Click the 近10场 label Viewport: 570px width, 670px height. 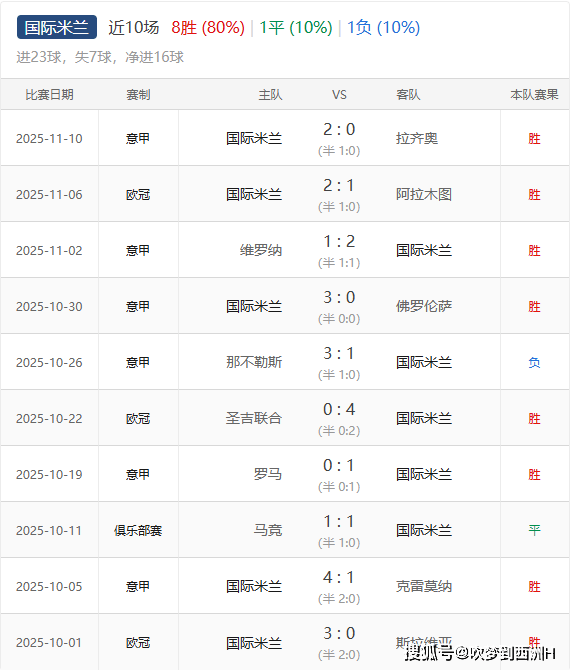click(133, 28)
